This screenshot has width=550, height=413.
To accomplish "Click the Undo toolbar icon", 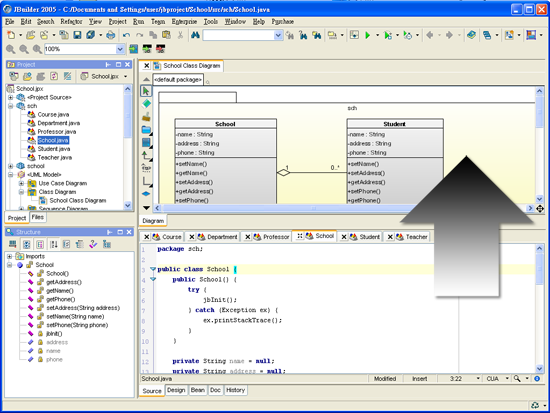I will coord(126,35).
